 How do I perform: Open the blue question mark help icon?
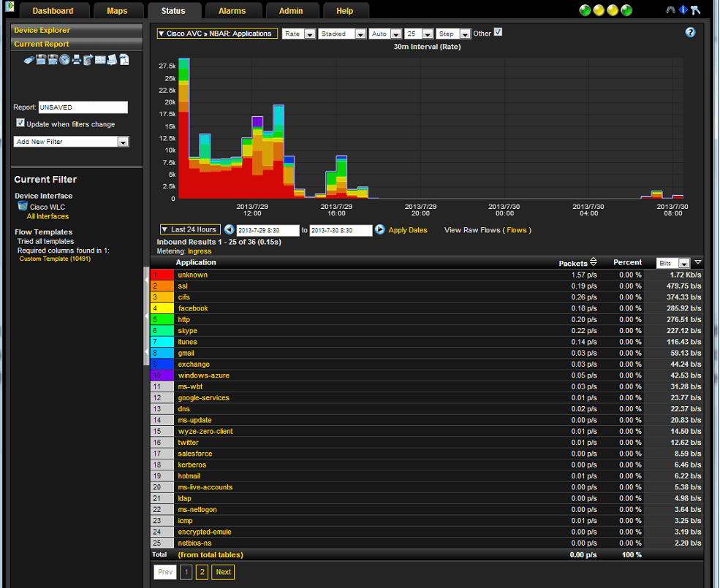690,33
